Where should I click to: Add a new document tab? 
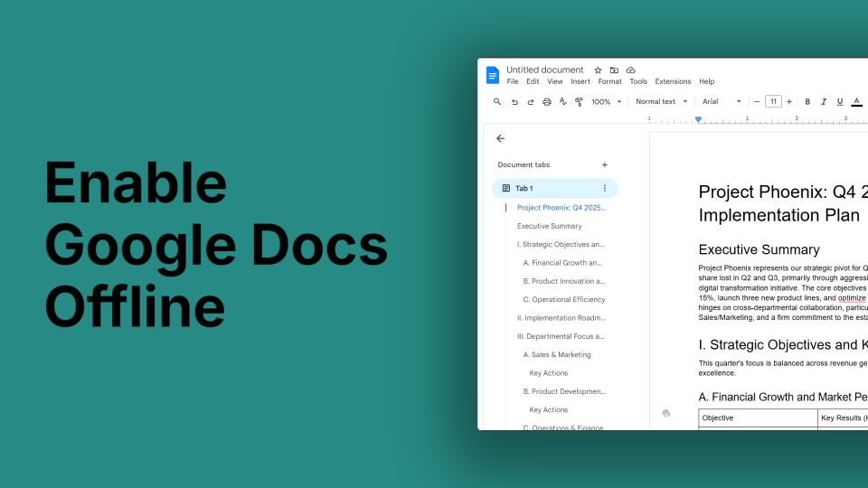coord(605,164)
